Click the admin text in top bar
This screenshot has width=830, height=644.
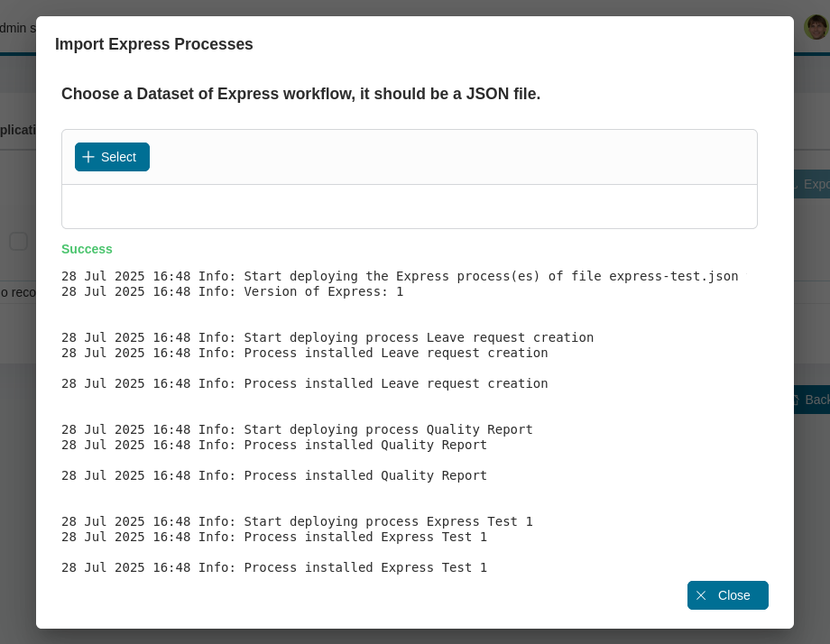pos(17,28)
